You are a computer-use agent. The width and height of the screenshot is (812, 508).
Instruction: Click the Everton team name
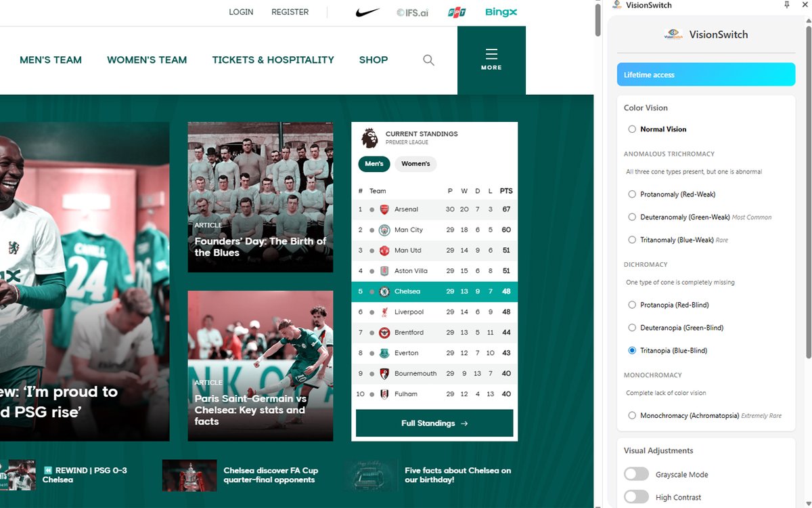pyautogui.click(x=407, y=353)
